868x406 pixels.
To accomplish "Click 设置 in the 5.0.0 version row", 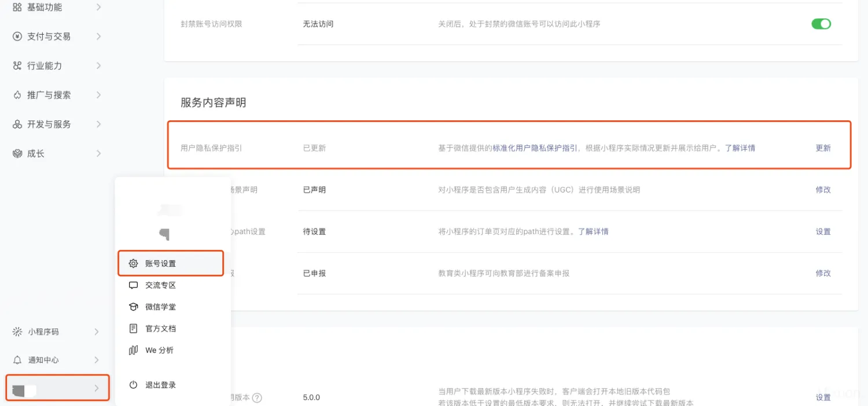I will click(x=823, y=397).
